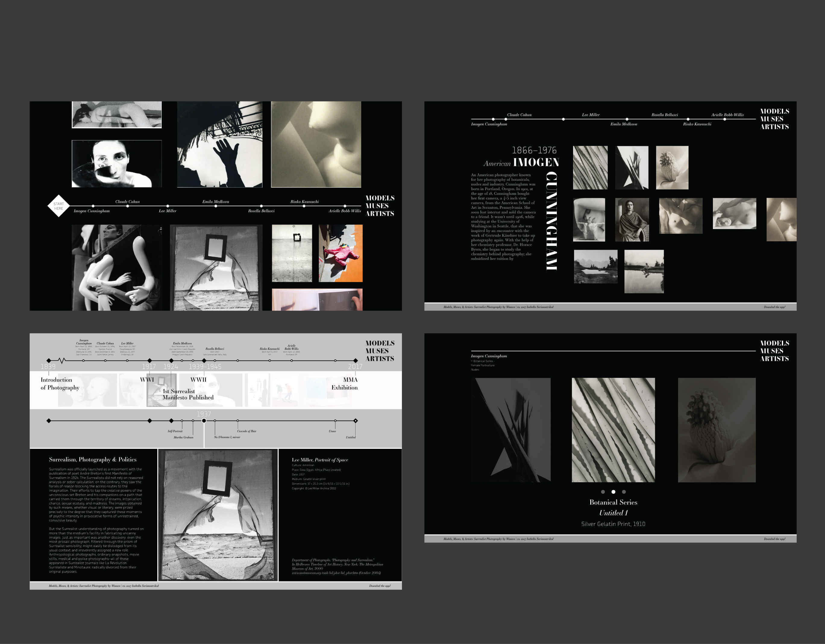Screen dimensions: 825x644
Task: Open magnolia bud thumbnail in Cunningham biography screen
Action: (673, 168)
